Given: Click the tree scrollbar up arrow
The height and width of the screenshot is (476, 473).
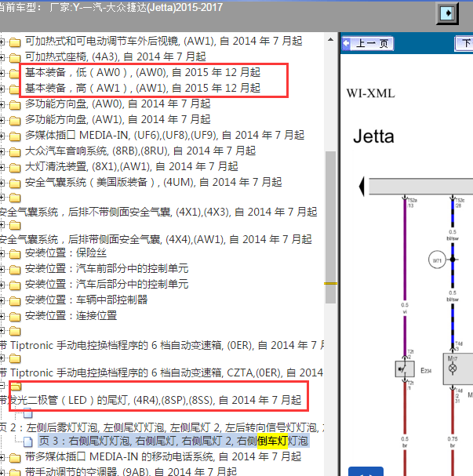Looking at the screenshot, I should [x=330, y=39].
